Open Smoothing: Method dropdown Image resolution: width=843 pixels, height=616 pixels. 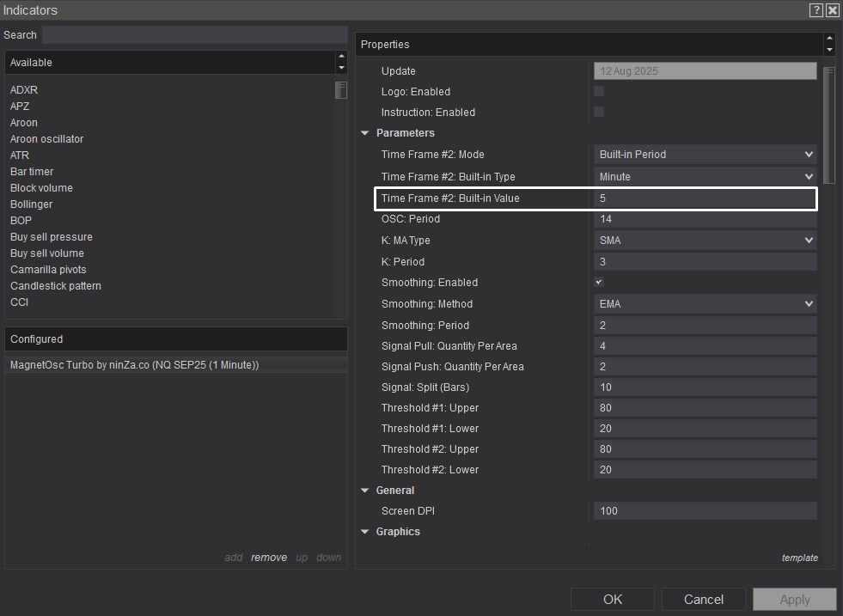pyautogui.click(x=705, y=304)
